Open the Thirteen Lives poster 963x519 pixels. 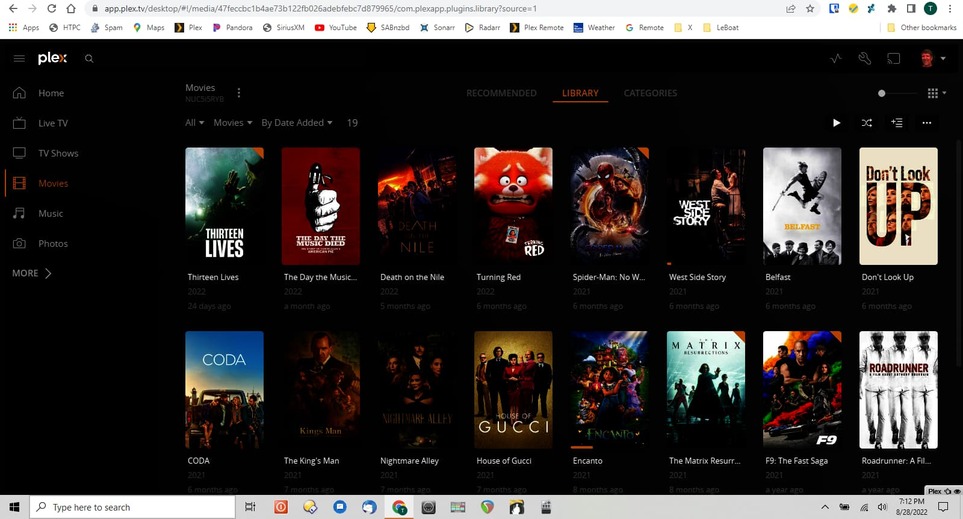point(224,206)
